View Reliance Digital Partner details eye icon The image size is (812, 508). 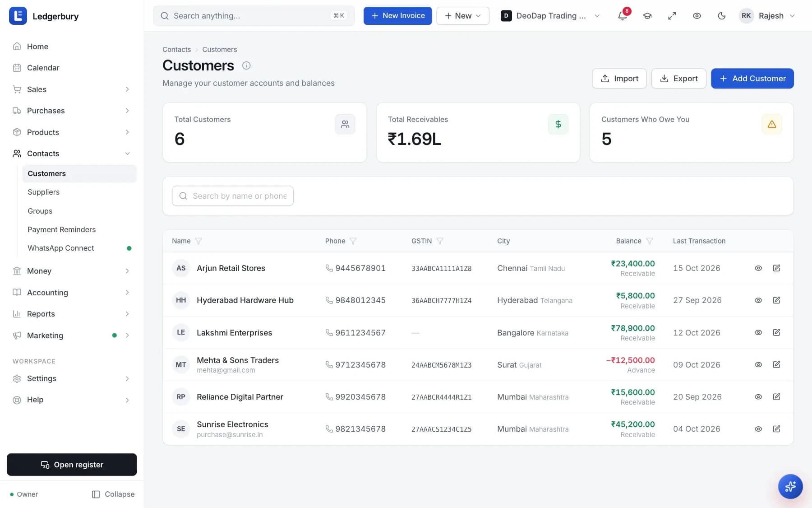click(758, 397)
